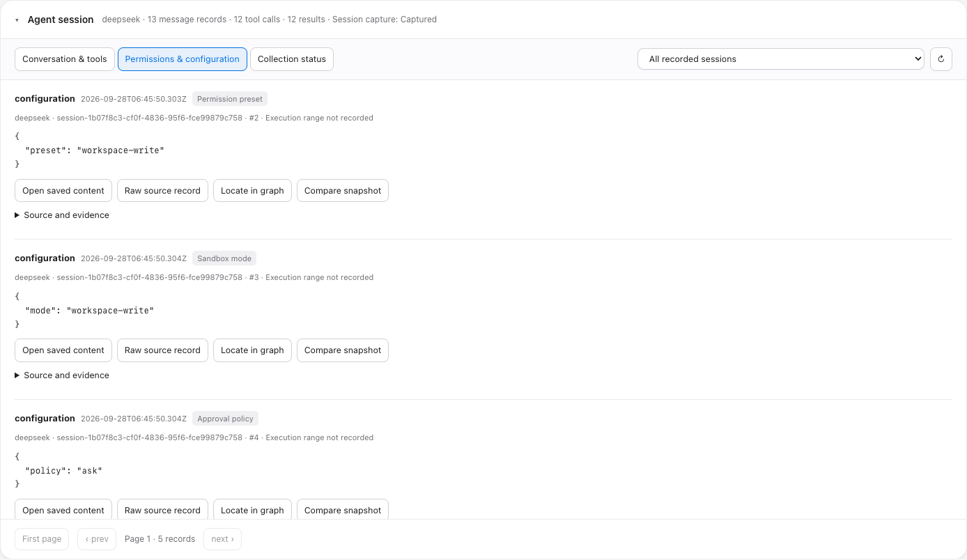This screenshot has width=967, height=560.
Task: Click the Approval policy tag
Action: coord(226,419)
